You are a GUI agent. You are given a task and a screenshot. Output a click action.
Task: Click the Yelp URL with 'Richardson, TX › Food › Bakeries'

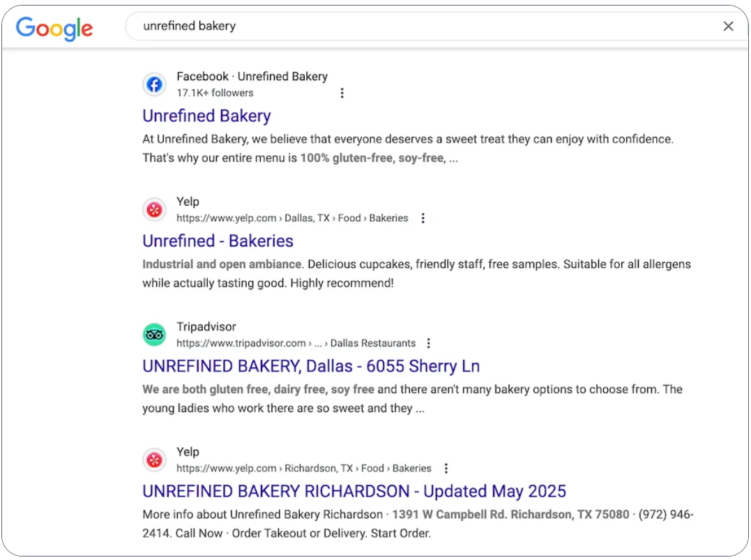303,468
